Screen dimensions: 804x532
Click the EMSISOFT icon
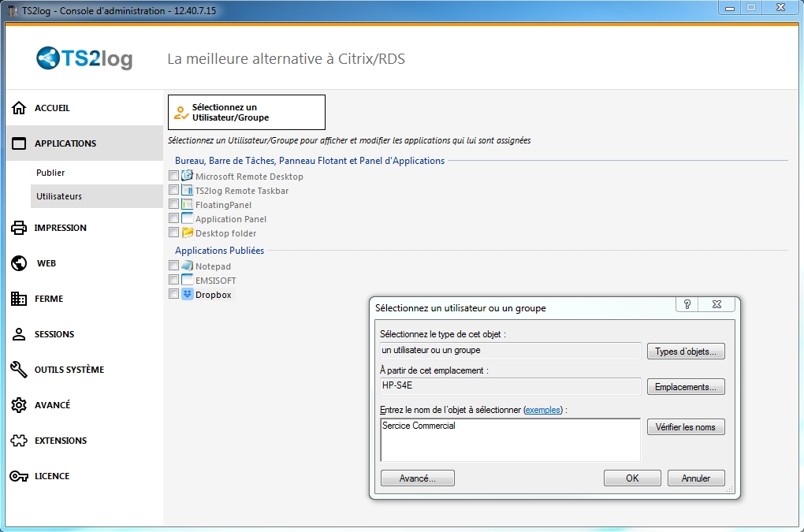tap(187, 280)
